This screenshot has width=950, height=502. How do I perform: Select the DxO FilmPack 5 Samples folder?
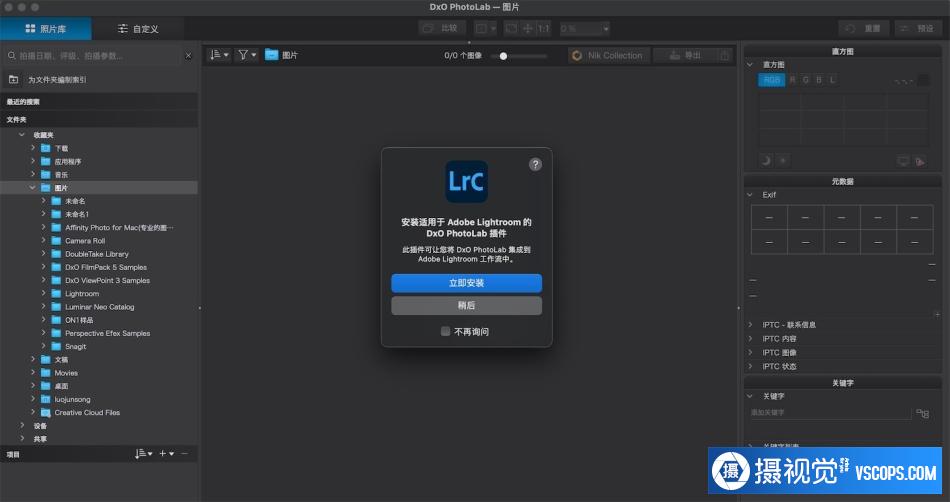(x=106, y=267)
